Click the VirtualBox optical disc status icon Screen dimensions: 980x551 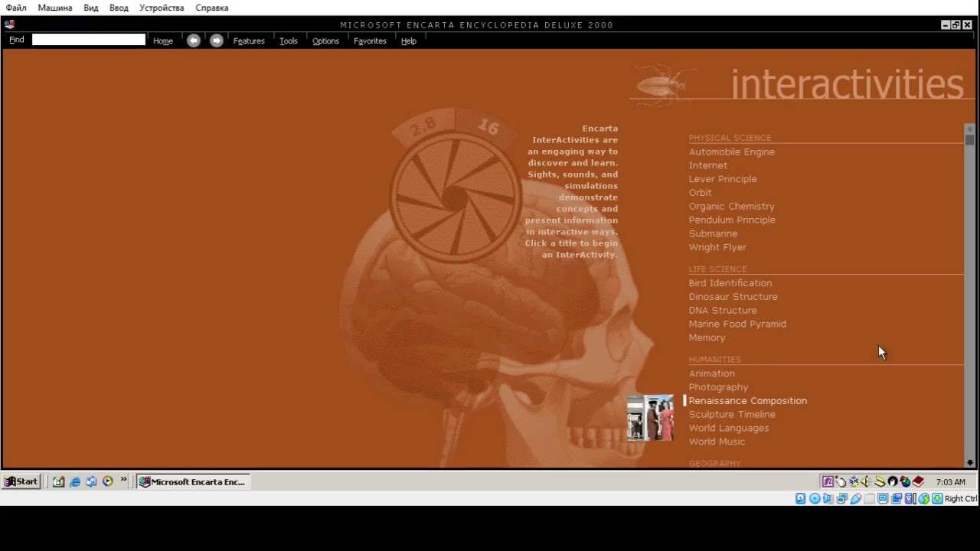(x=815, y=498)
